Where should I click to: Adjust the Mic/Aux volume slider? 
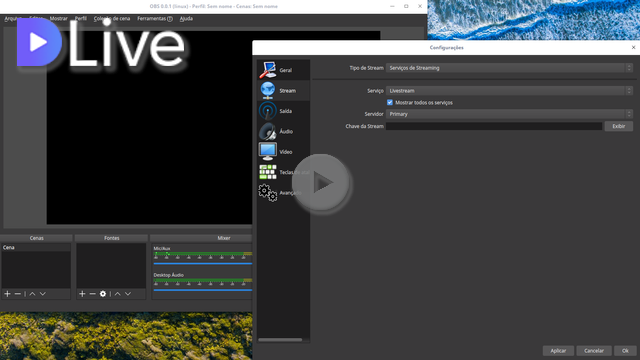pyautogui.click(x=203, y=264)
